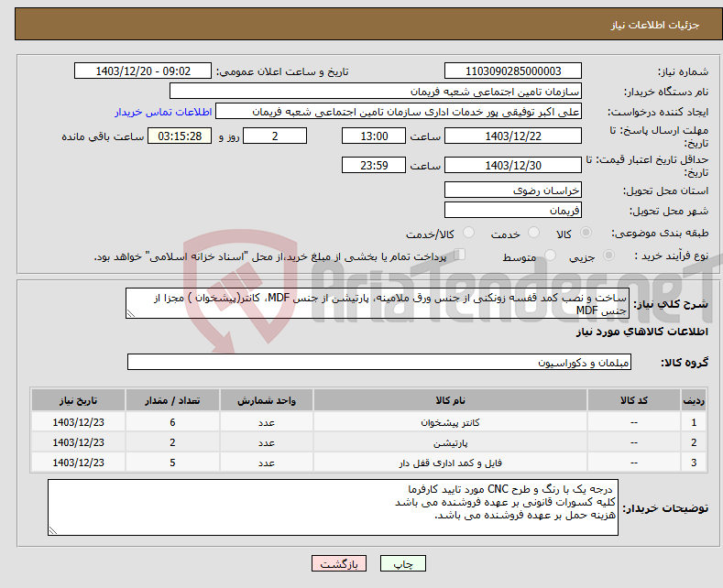723x588 pixels.
Task: Click the buyer notes textarea
Action: pyautogui.click(x=333, y=507)
